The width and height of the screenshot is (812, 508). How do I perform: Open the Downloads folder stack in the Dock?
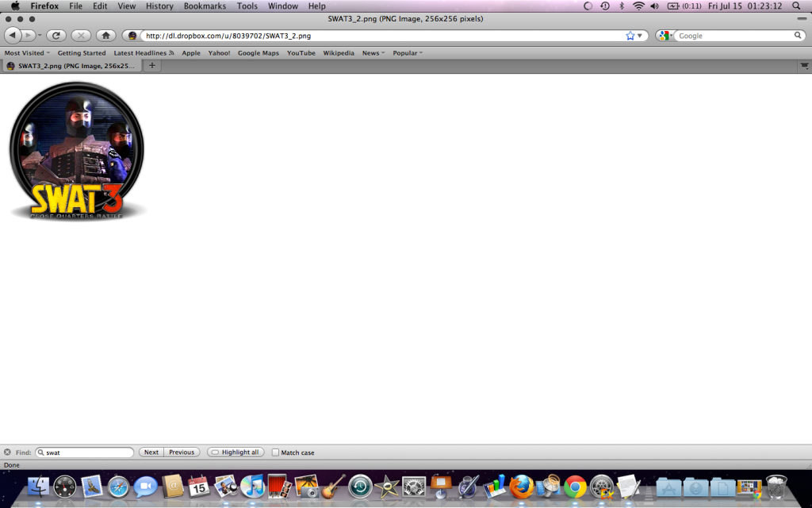coord(695,487)
